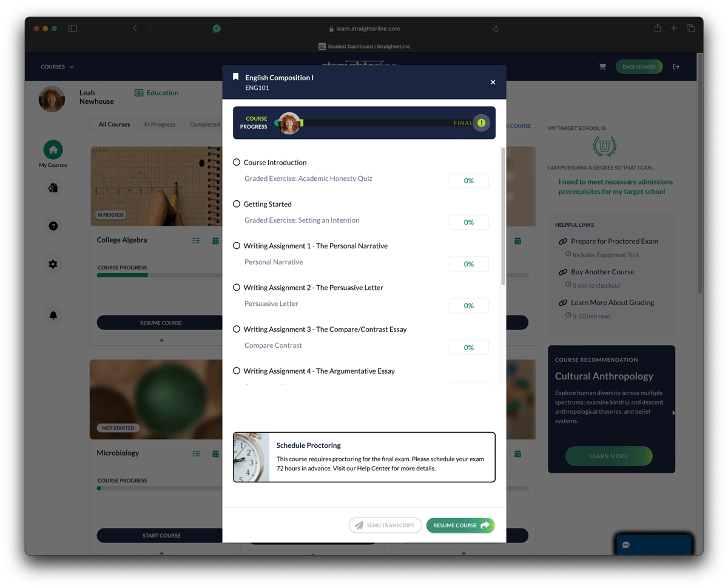Screen dimensions: 728x588
Task: Open a new tab with plus icon
Action: coord(674,29)
